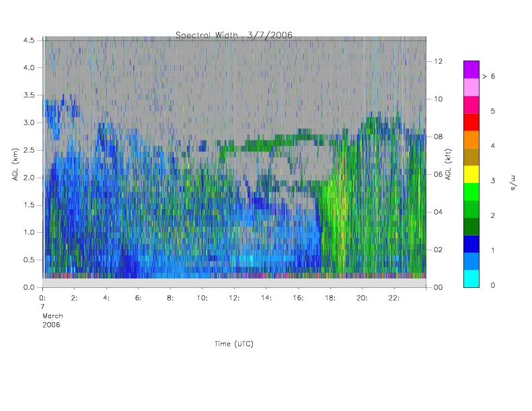Viewport: 532px width, 411px height.
Task: Click the '1.0' km tick label
Action: point(29,233)
